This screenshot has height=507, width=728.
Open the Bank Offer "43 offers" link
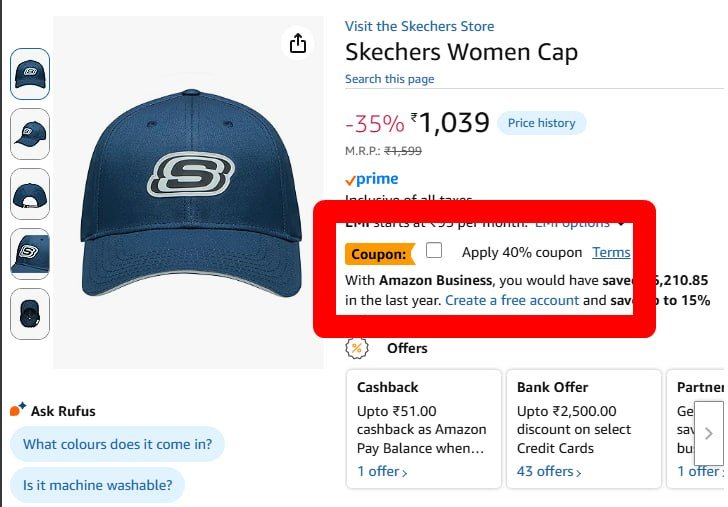tap(549, 471)
